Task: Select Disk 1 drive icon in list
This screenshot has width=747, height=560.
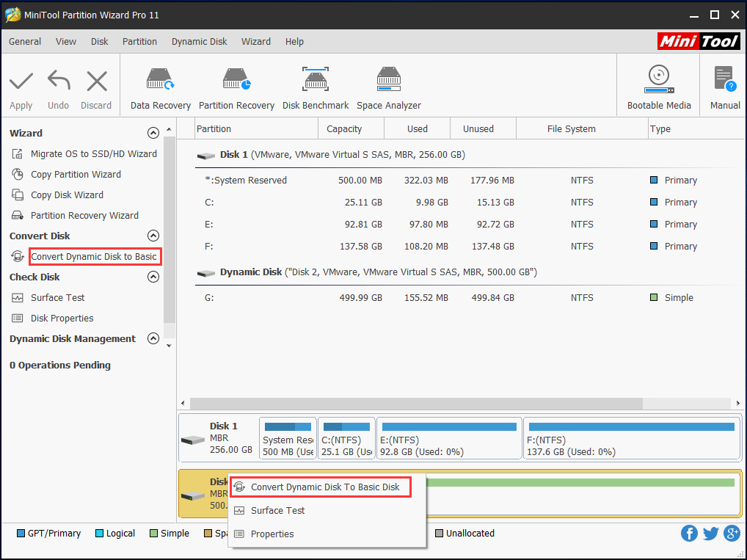Action: coord(205,156)
